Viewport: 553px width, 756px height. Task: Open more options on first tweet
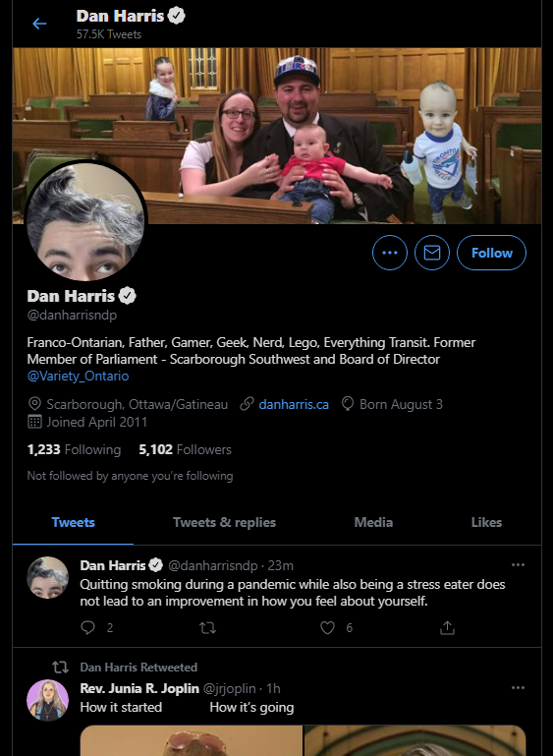(518, 565)
